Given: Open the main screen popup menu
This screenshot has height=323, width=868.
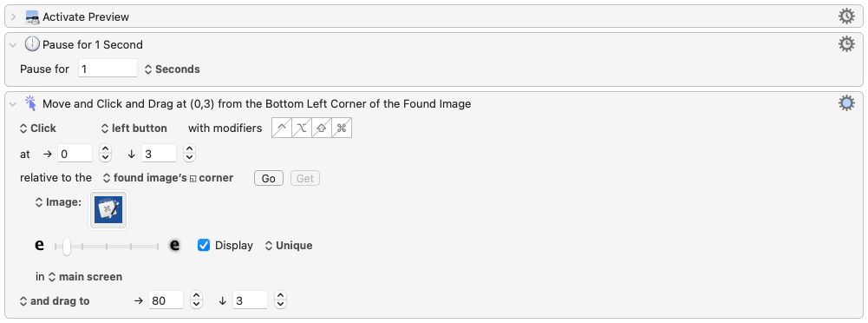Looking at the screenshot, I should [x=85, y=276].
